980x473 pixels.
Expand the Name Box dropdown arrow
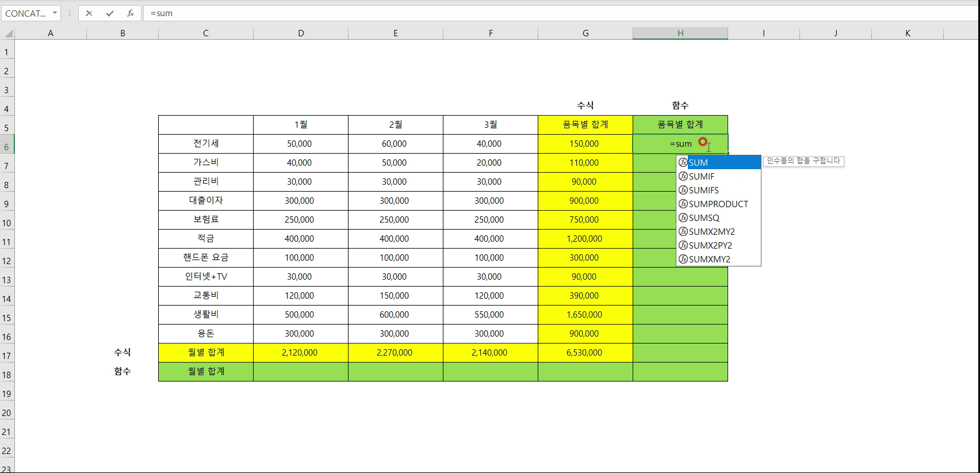click(x=55, y=13)
